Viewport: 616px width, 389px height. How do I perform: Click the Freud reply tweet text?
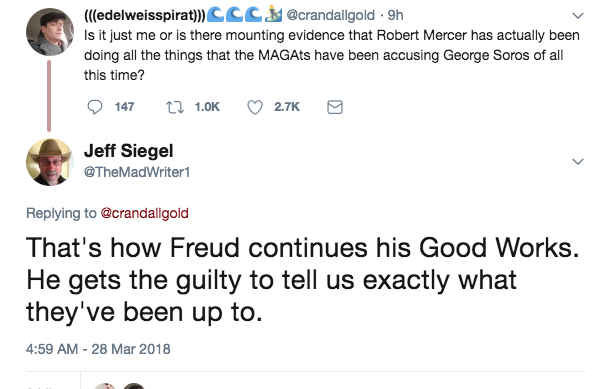click(x=302, y=280)
